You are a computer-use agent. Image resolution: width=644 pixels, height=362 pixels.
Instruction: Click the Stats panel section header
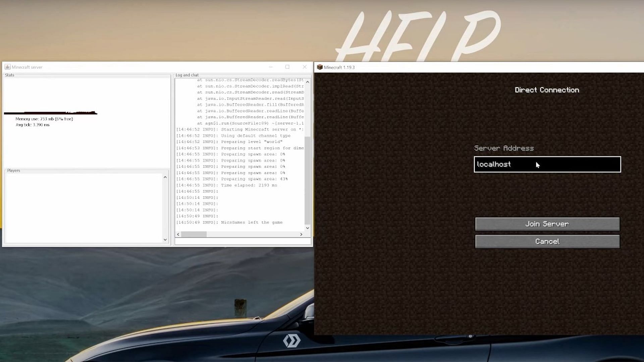(9, 74)
